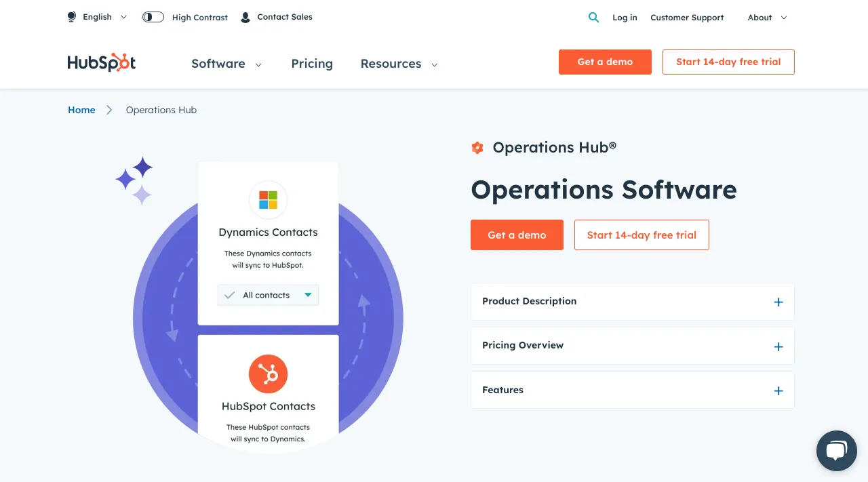This screenshot has height=482, width=868.
Task: Click the orange HubSpot sprocket icon
Action: pos(269,374)
